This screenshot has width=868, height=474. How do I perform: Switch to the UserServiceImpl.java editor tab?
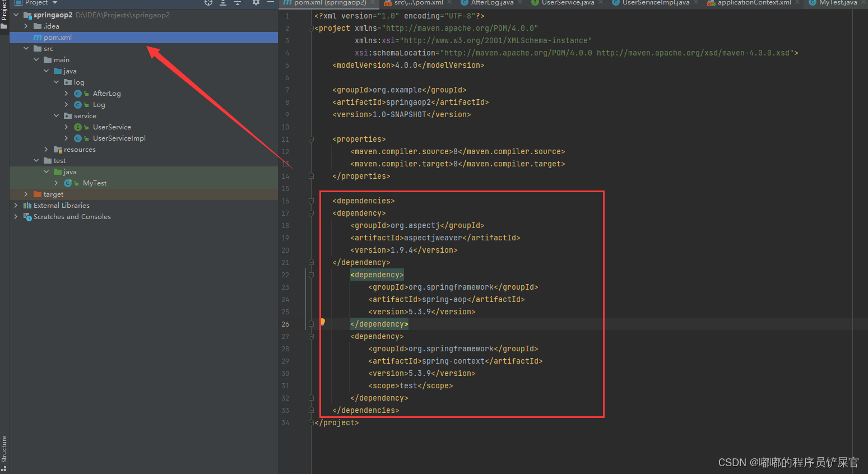[656, 2]
